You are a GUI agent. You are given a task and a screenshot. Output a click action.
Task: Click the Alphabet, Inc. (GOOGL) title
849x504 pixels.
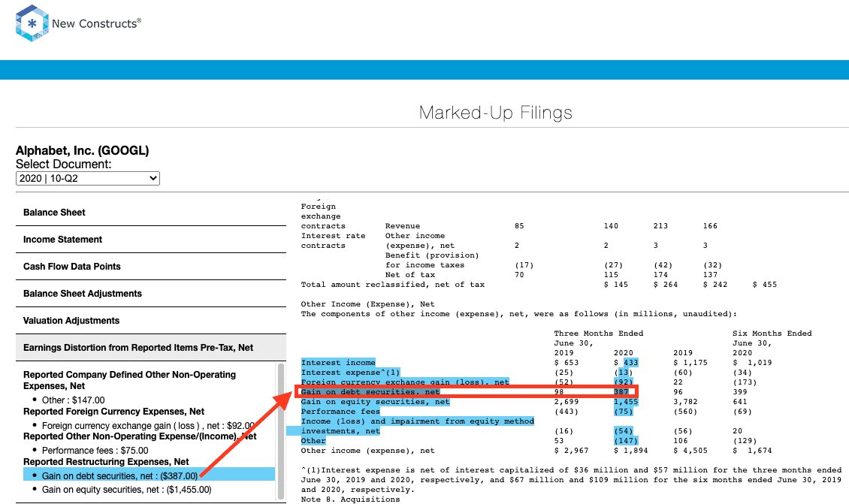pyautogui.click(x=83, y=150)
